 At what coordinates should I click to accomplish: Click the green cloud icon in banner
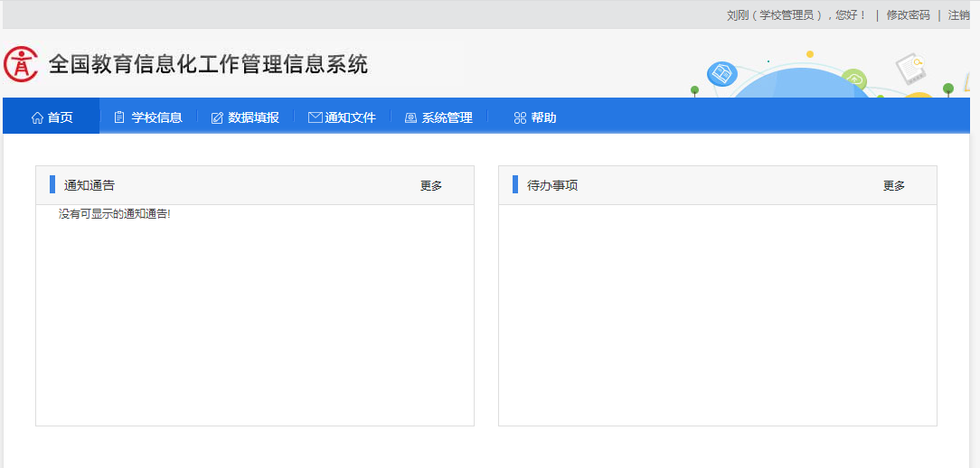[x=853, y=80]
